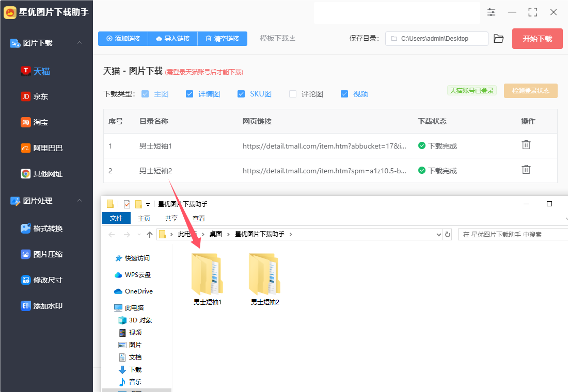Select 此电脑 in Explorer sidebar
The image size is (568, 392).
129,307
